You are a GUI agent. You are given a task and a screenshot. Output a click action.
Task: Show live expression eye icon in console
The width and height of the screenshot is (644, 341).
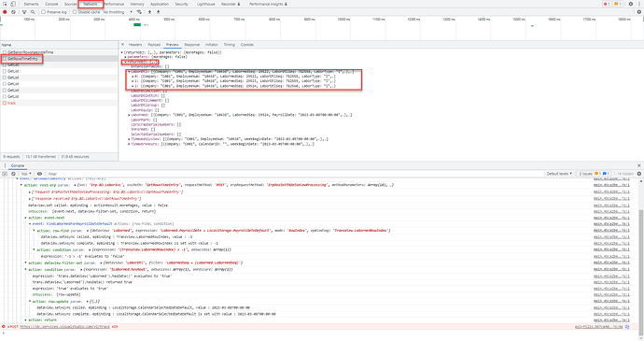click(x=39, y=174)
